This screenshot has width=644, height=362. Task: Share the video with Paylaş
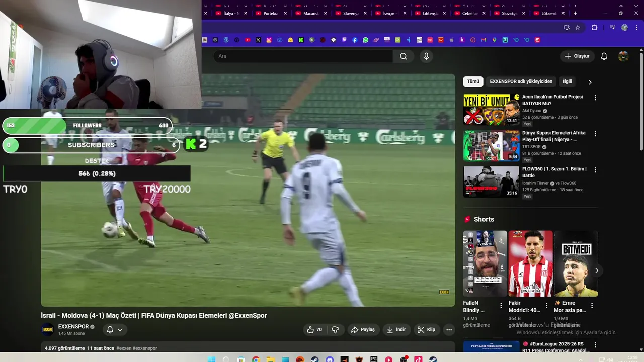(x=363, y=330)
